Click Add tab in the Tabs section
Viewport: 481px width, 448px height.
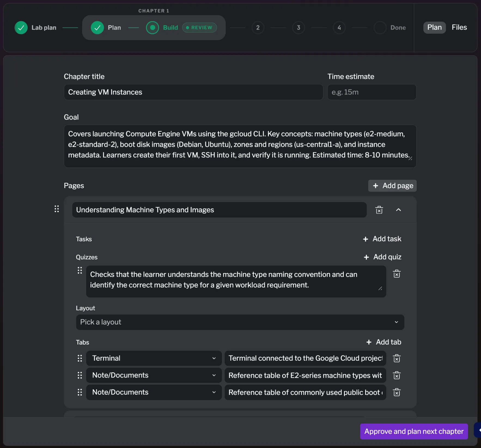[383, 342]
